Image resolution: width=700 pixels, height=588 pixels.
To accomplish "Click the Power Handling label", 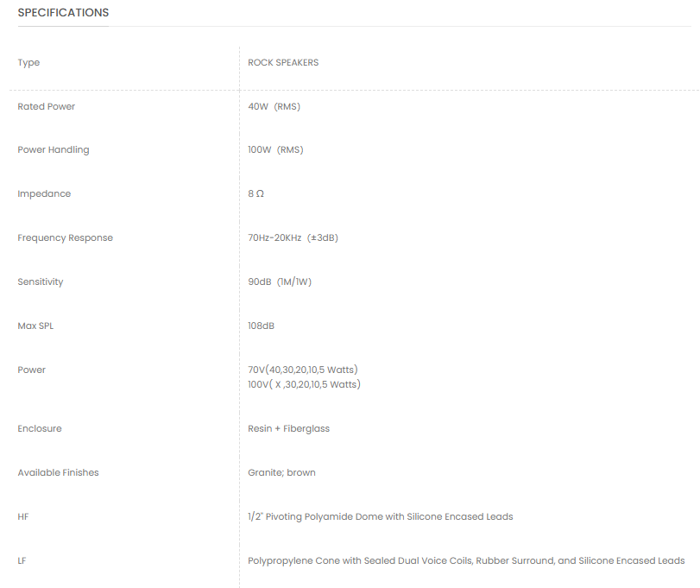I will (54, 150).
